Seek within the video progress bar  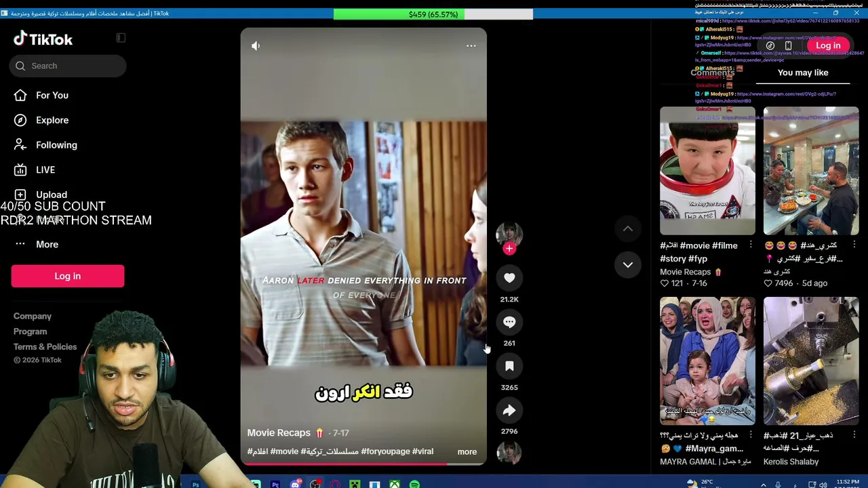point(363,464)
